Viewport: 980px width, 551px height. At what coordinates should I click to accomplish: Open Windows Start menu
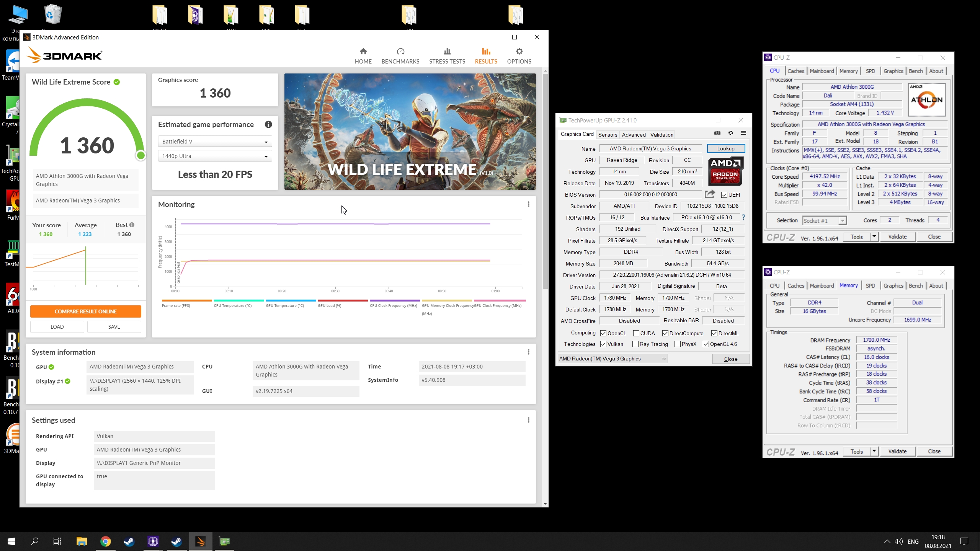click(x=11, y=541)
